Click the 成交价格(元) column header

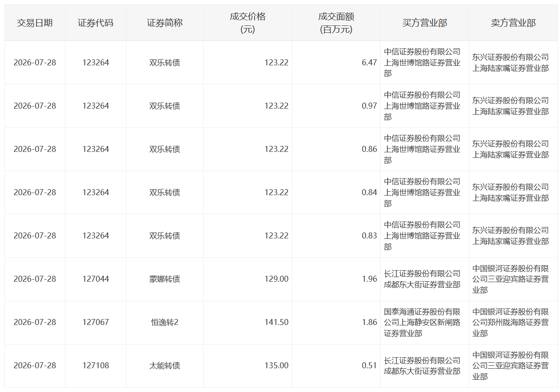tap(248, 23)
